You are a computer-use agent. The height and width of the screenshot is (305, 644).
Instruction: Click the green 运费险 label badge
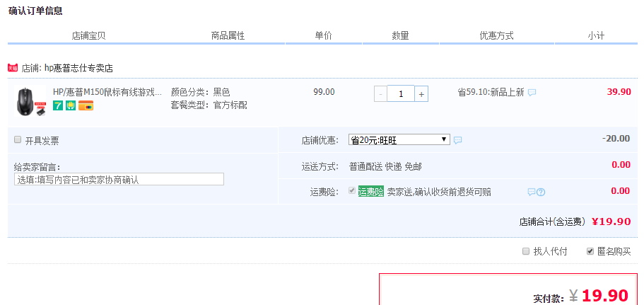[371, 192]
